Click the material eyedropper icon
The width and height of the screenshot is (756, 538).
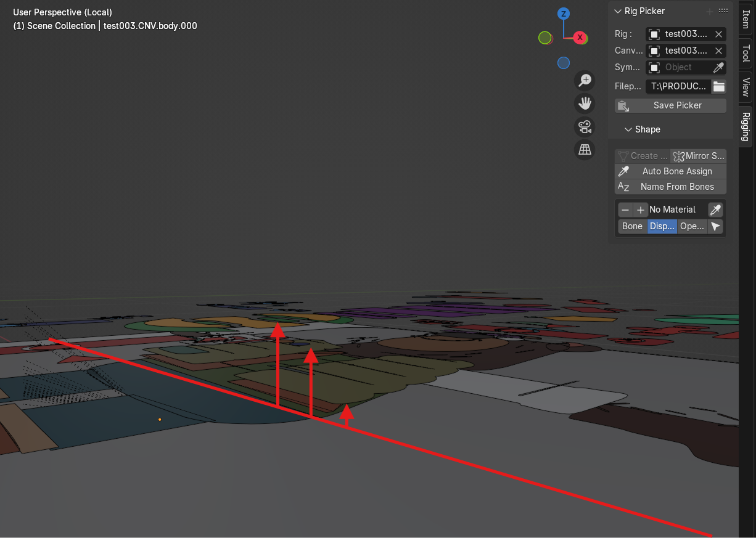coord(715,210)
